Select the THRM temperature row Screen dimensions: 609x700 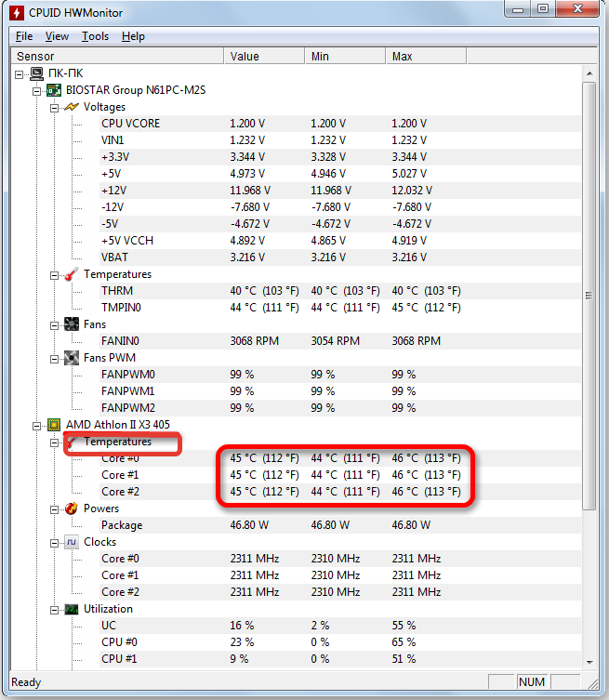point(340,291)
